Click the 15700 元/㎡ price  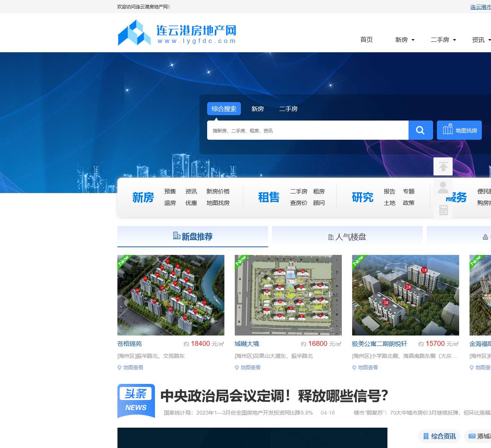[438, 344]
